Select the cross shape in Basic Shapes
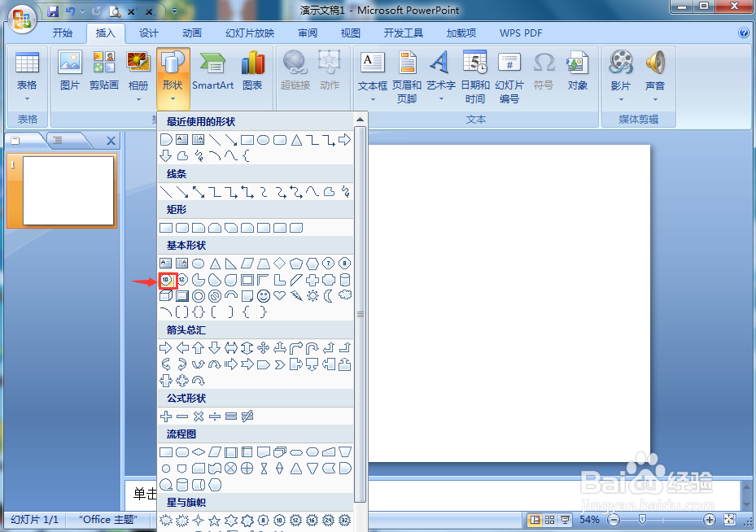756x532 pixels. 312,280
